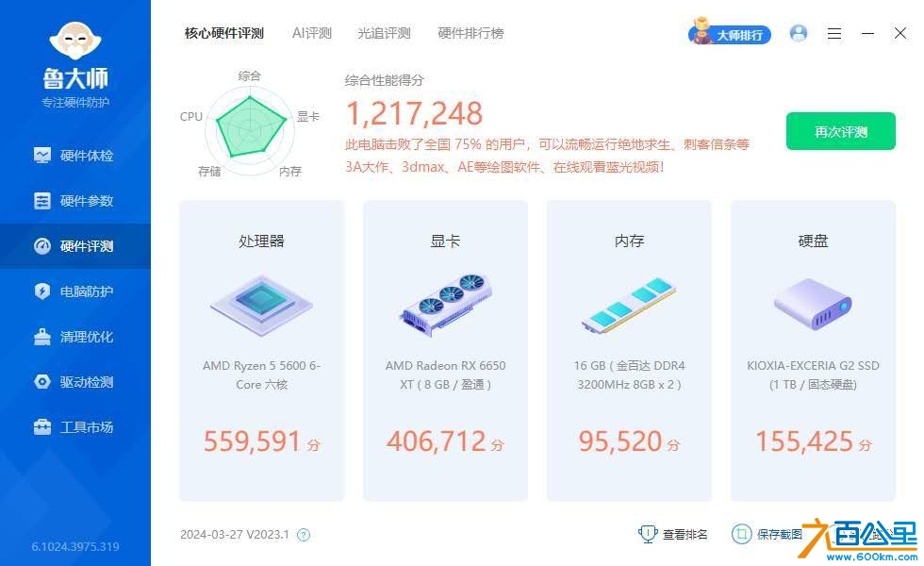Image resolution: width=924 pixels, height=566 pixels.
Task: Click the 鲁大师 mascot logo
Action: point(75,40)
